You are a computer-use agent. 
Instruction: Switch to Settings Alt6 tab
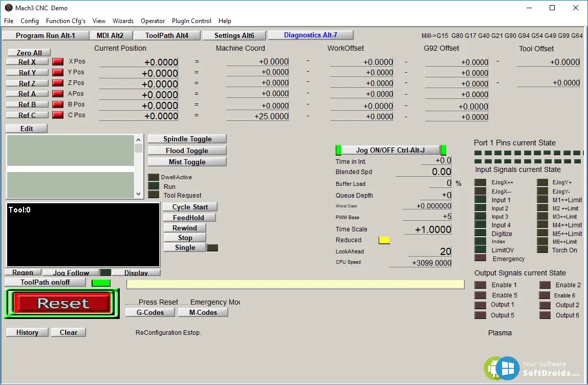click(234, 35)
